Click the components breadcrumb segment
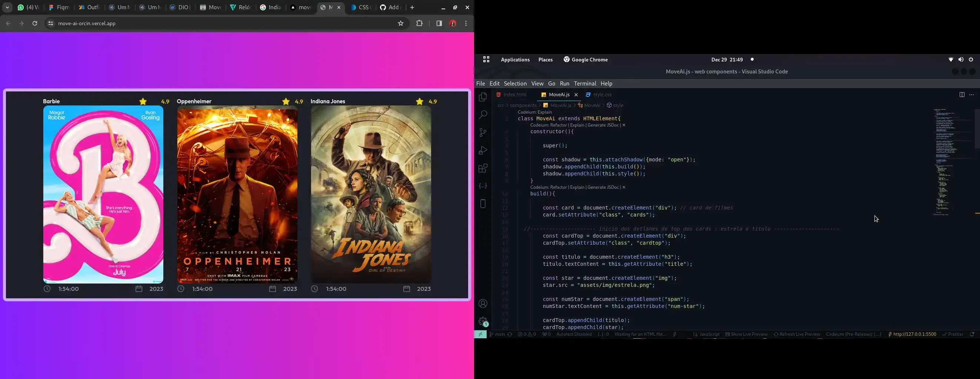This screenshot has width=980, height=379. (x=523, y=105)
